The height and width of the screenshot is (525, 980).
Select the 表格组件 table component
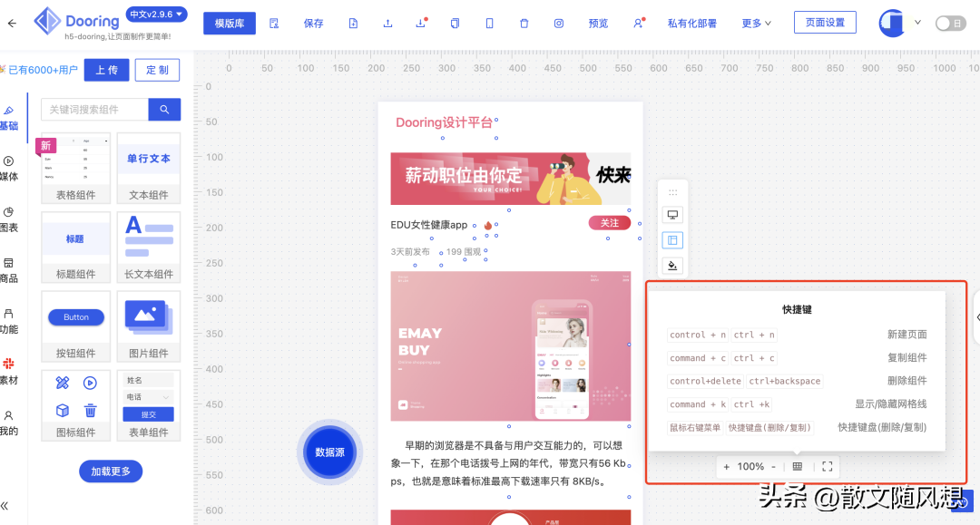[75, 168]
